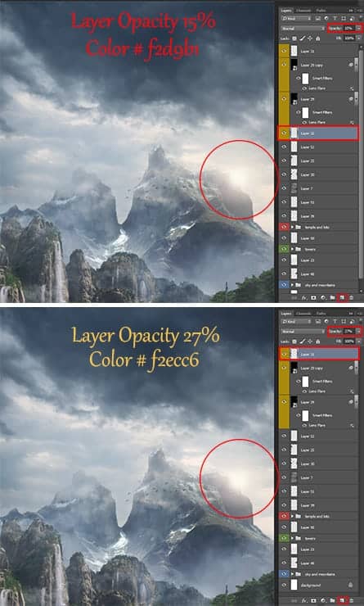Screen dimensions: 364x606
Task: Open Kind filter dropdown in upper panel
Action: pyautogui.click(x=296, y=18)
